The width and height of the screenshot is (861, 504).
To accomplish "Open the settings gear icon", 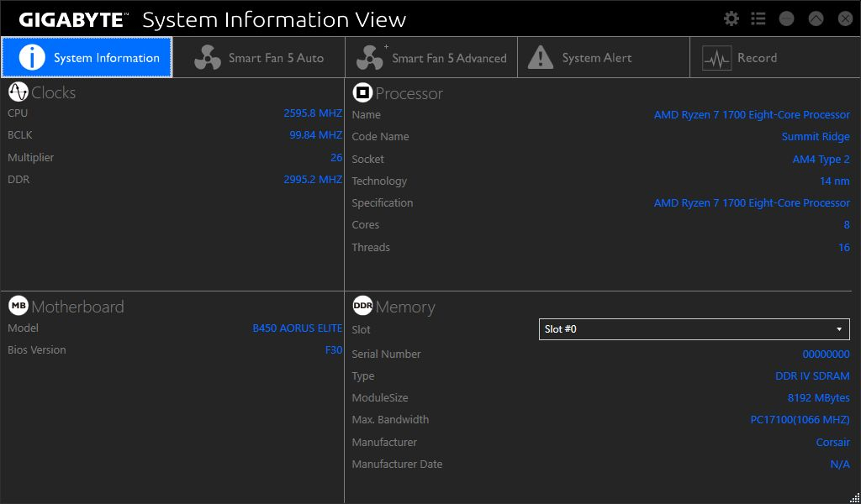I will point(732,18).
